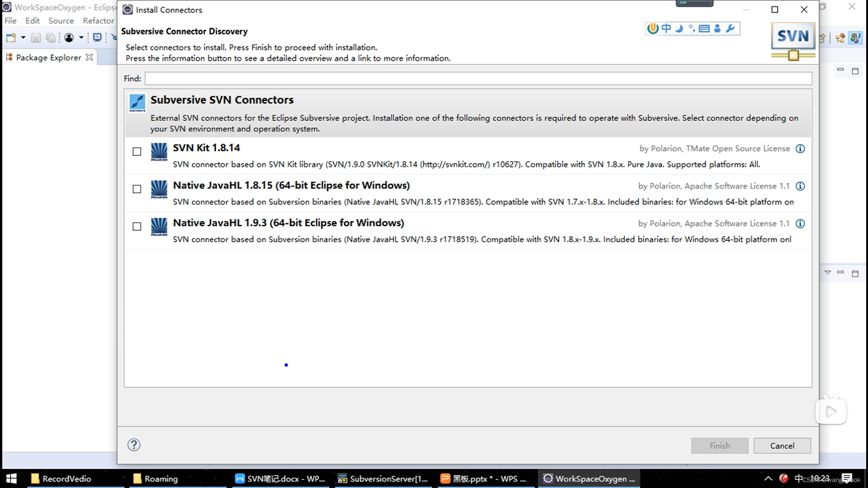This screenshot has height=488, width=868.
Task: Click the Save icon in Eclipse toolbar
Action: click(36, 38)
